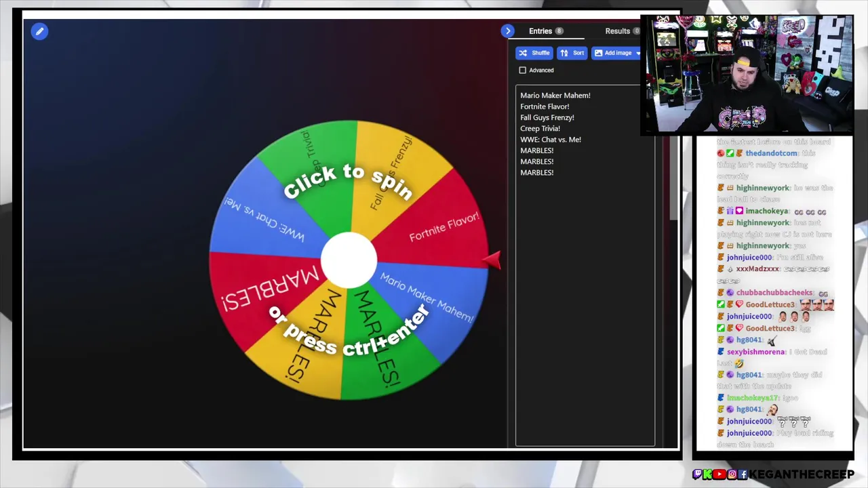Click the 'Fall Guys Frenzy!' entry line
The height and width of the screenshot is (488, 868).
click(x=547, y=117)
